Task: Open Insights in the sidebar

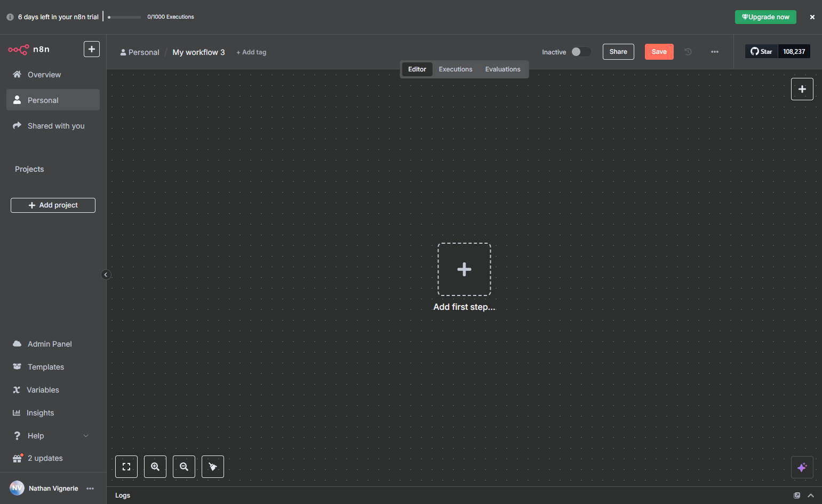Action: [53, 413]
